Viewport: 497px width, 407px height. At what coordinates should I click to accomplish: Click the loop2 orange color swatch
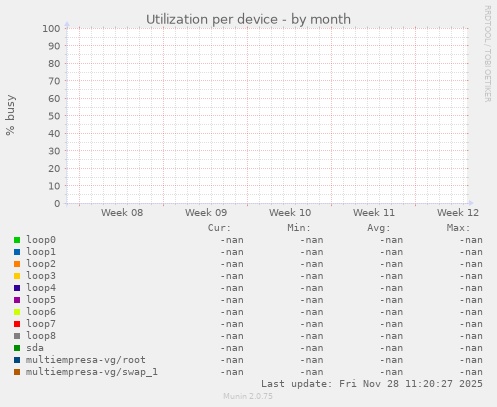[x=17, y=264]
